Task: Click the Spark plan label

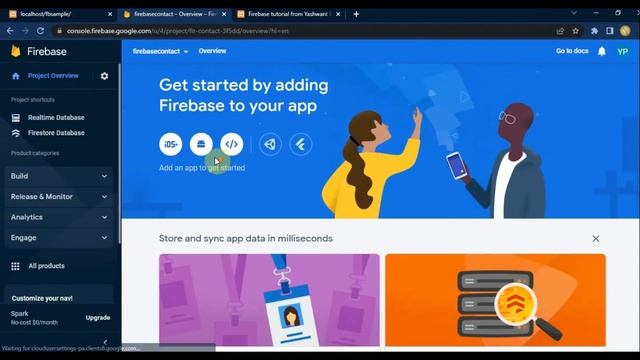Action: [20, 313]
